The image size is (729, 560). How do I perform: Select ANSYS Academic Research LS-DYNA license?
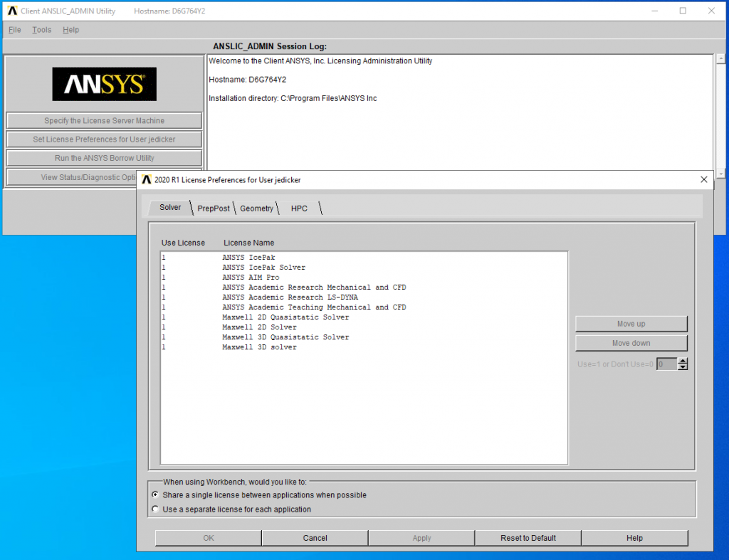click(364, 297)
